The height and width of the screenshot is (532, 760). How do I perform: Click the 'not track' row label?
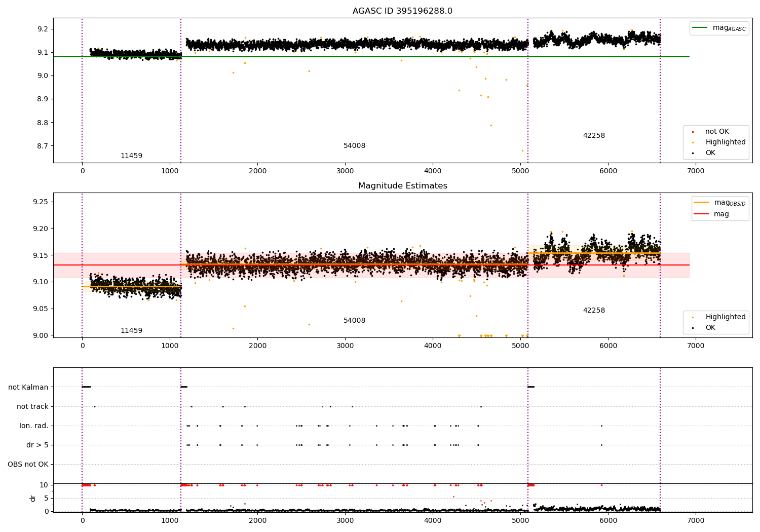[x=32, y=407]
